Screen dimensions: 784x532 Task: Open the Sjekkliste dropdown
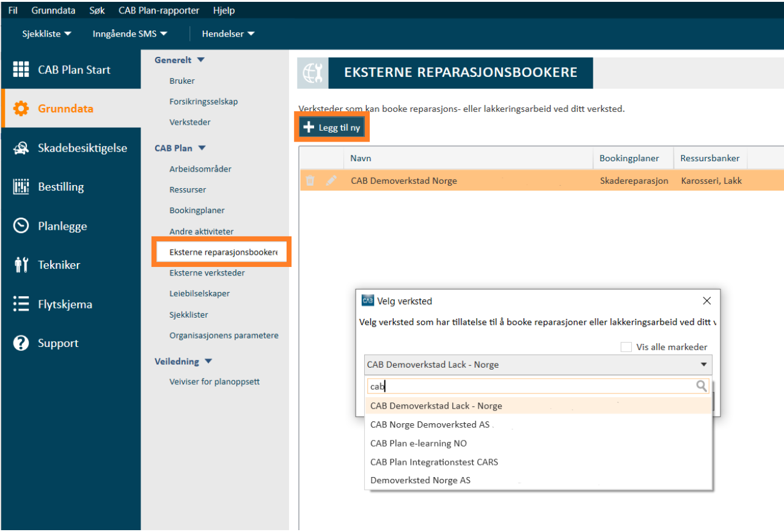(x=46, y=34)
